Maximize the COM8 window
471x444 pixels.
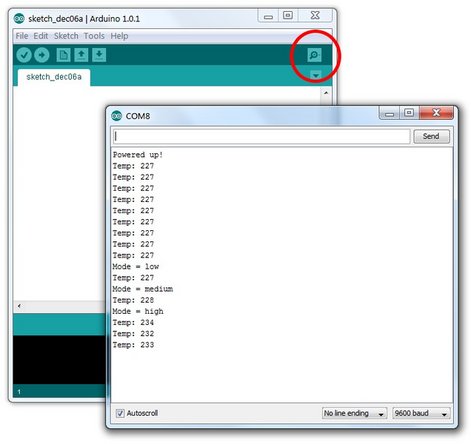[x=409, y=113]
